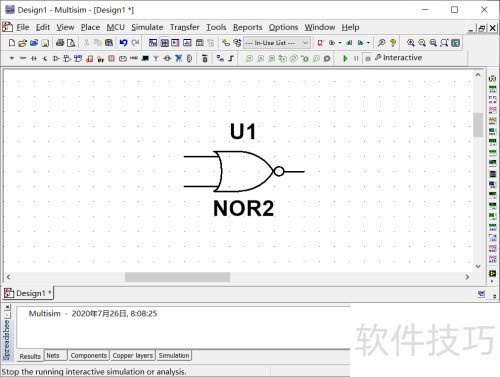Click the Place Basic resistor icon
Image resolution: width=500 pixels, height=377 pixels.
(23, 58)
